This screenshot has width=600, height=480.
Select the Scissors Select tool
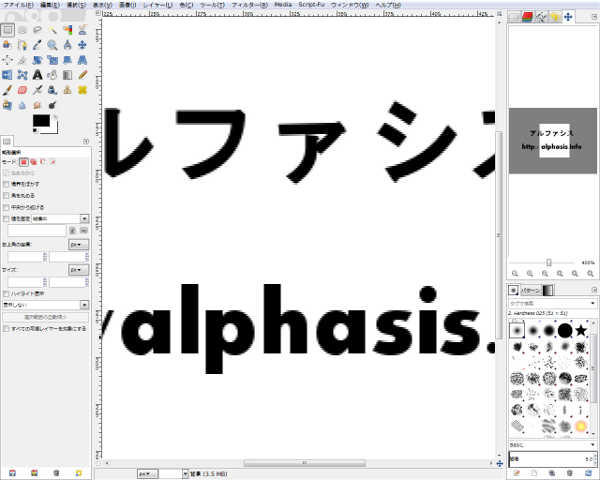click(82, 30)
